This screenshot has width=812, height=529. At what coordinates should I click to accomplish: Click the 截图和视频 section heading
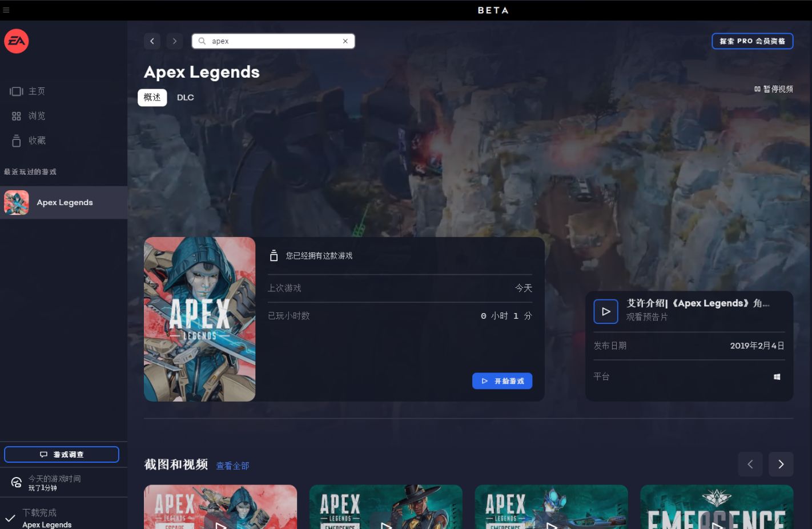pos(176,464)
